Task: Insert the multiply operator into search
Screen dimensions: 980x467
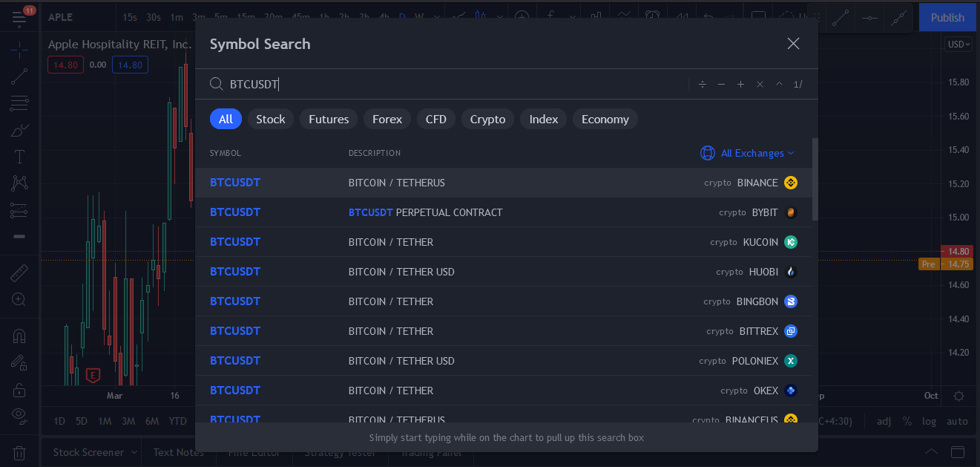Action: tap(760, 85)
